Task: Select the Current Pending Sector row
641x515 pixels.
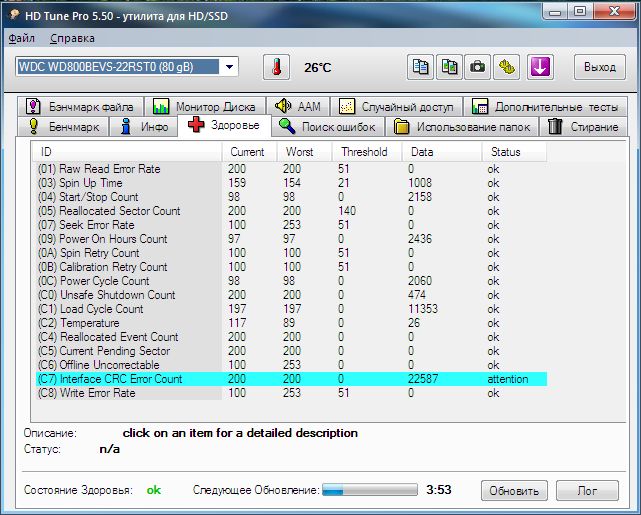Action: point(291,351)
